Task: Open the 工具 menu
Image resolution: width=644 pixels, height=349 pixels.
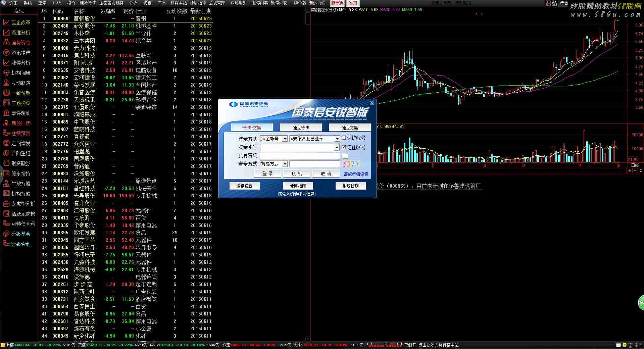Action: (x=162, y=3)
